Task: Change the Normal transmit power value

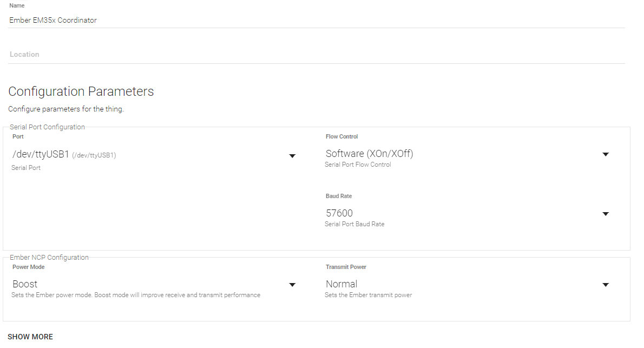Action: pos(341,284)
